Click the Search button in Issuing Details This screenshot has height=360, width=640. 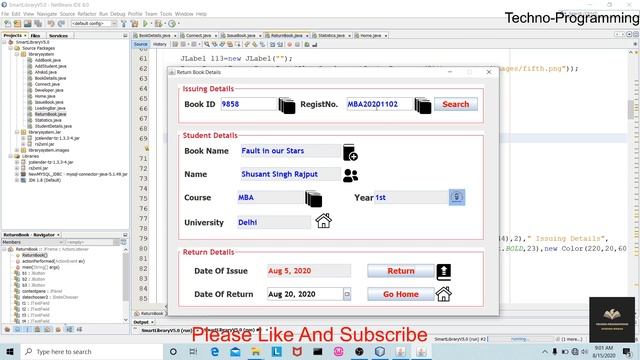(456, 104)
